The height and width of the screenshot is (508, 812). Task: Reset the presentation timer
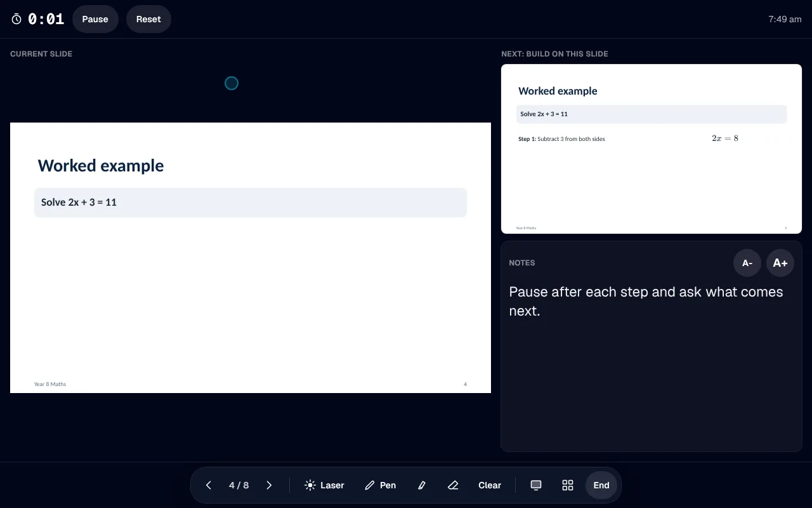tap(148, 19)
